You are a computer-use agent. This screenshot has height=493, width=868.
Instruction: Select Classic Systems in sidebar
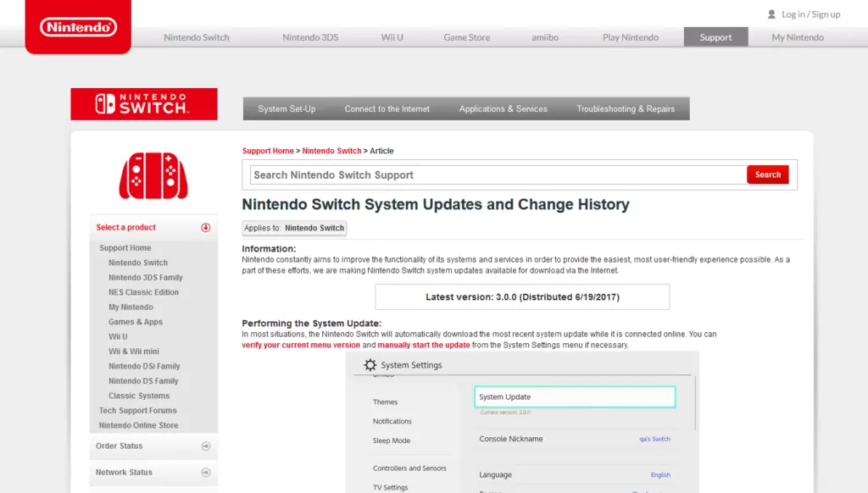click(139, 396)
